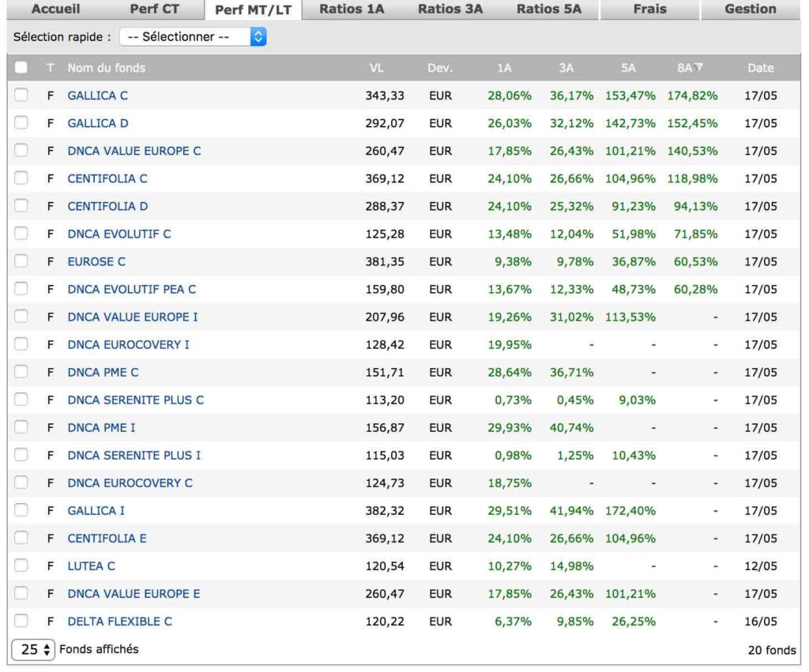Switch to the Gestion tab
Image resolution: width=809 pixels, height=672 pixels.
pyautogui.click(x=751, y=9)
